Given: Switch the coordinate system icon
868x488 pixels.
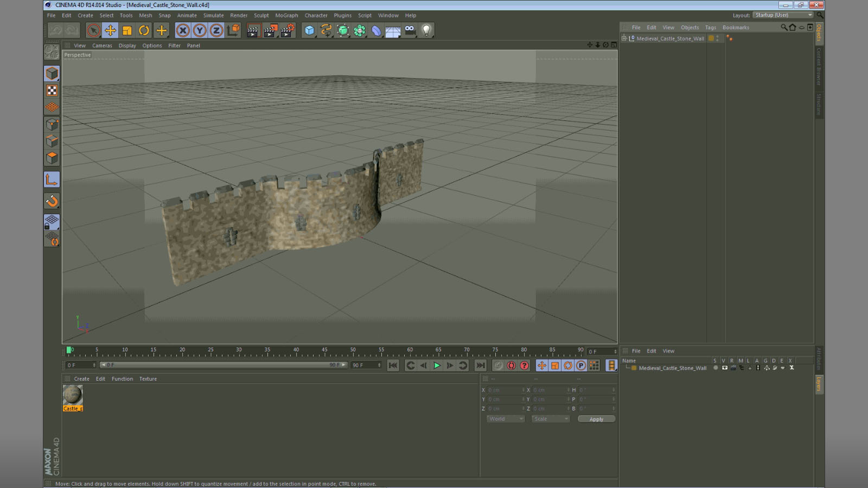Looking at the screenshot, I should pos(233,30).
